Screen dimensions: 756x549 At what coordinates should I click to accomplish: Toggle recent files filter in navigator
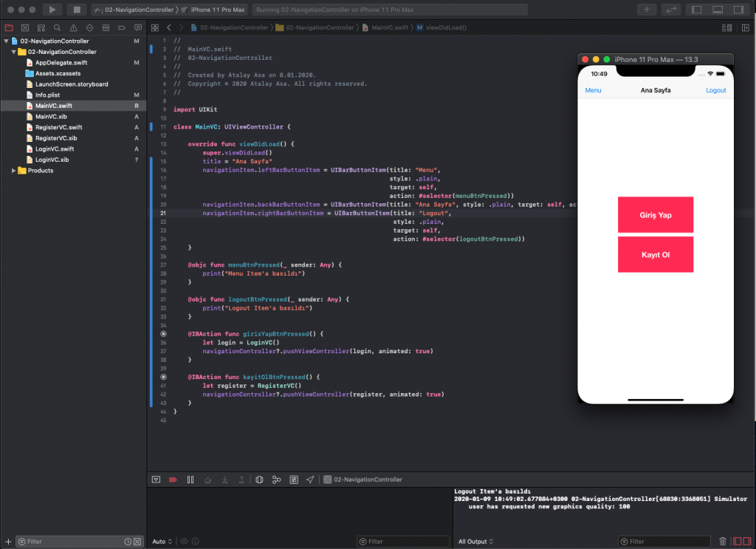(x=128, y=542)
